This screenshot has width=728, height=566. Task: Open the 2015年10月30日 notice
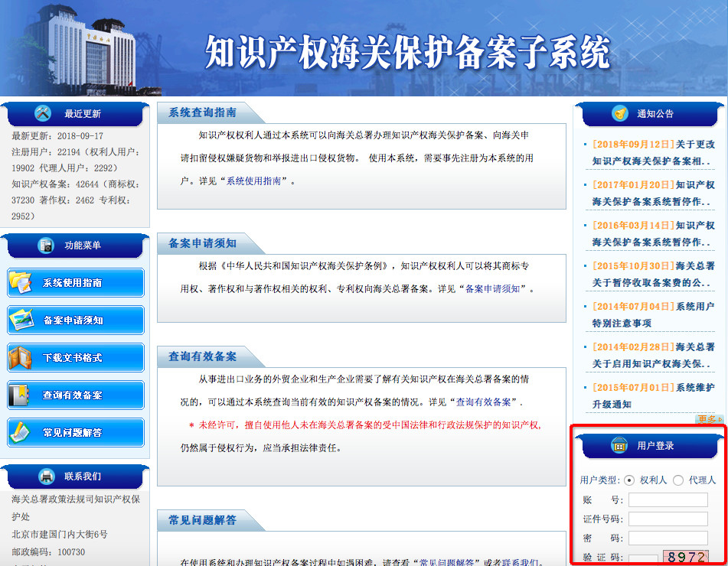[x=653, y=274]
